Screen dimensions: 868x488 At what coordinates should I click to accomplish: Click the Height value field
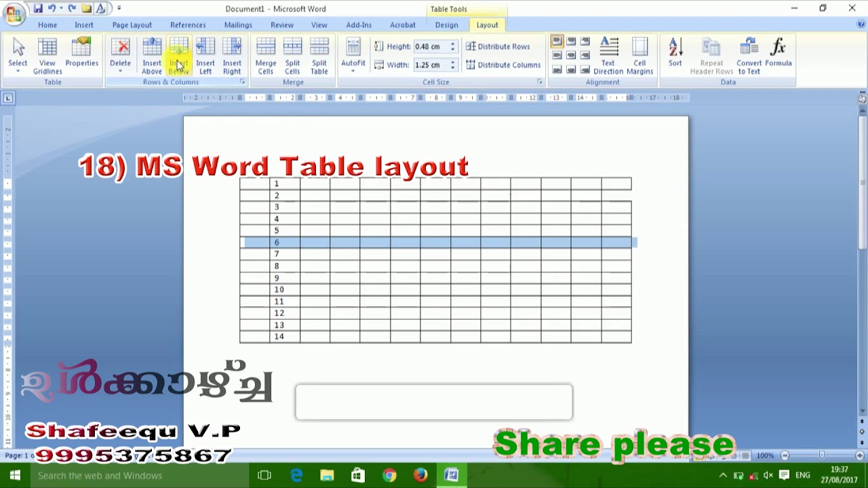[x=431, y=46]
